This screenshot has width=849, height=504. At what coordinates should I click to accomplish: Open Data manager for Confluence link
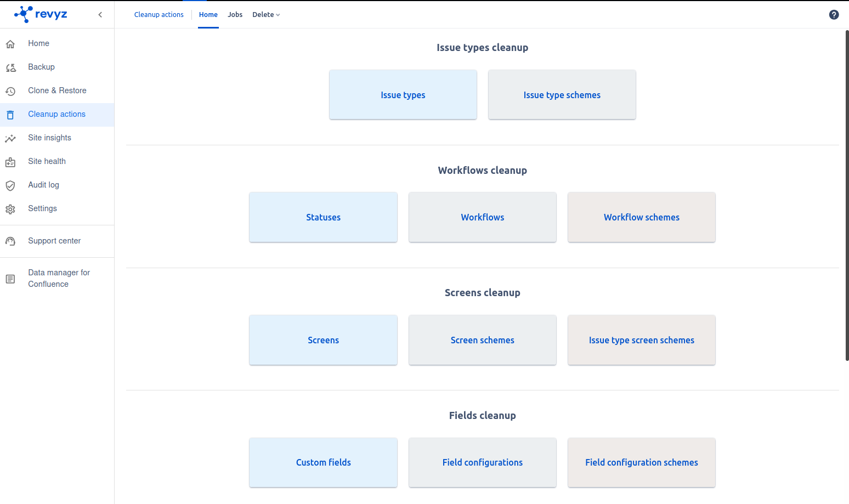[x=59, y=278]
